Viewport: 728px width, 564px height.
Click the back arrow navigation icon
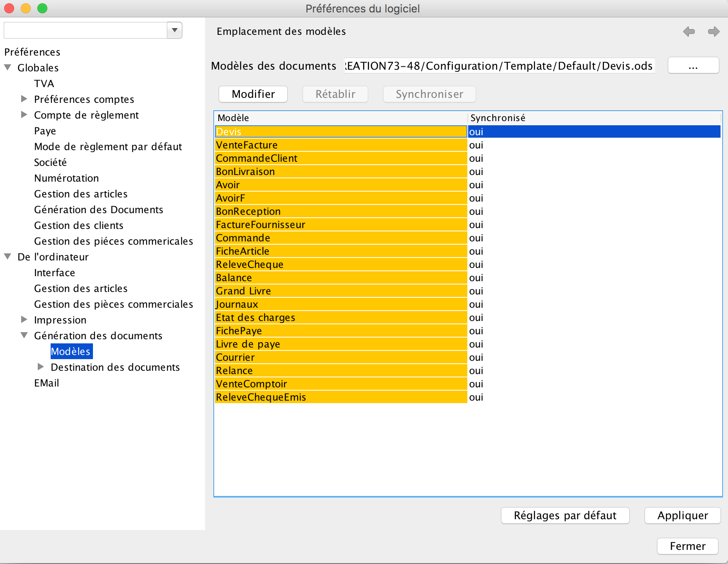tap(689, 32)
